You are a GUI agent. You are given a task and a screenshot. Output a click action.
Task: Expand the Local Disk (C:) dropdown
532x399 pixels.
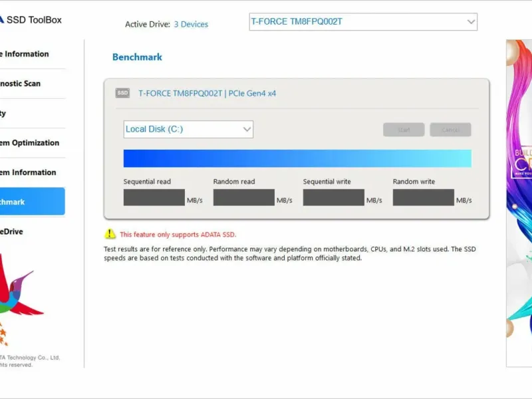click(x=188, y=129)
